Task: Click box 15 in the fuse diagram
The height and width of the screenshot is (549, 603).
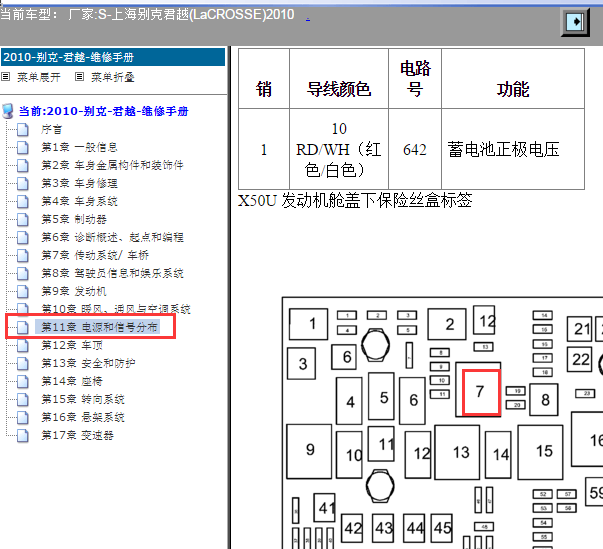Action: coord(540,452)
